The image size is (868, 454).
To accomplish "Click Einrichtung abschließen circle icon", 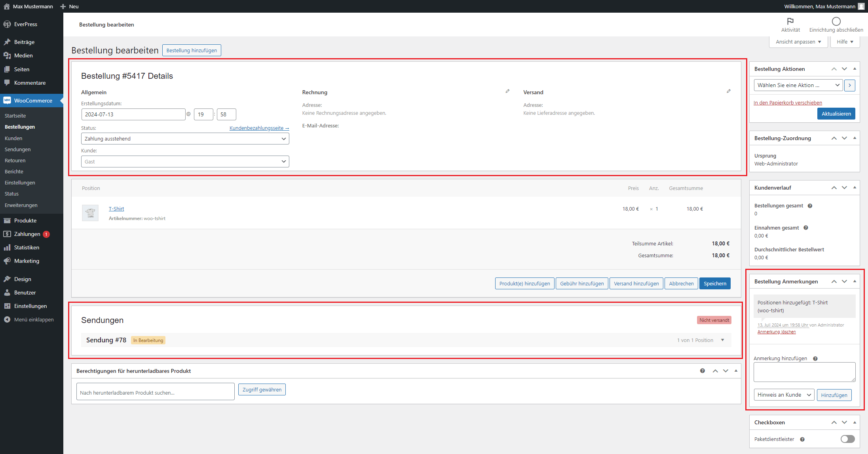I will coord(836,21).
